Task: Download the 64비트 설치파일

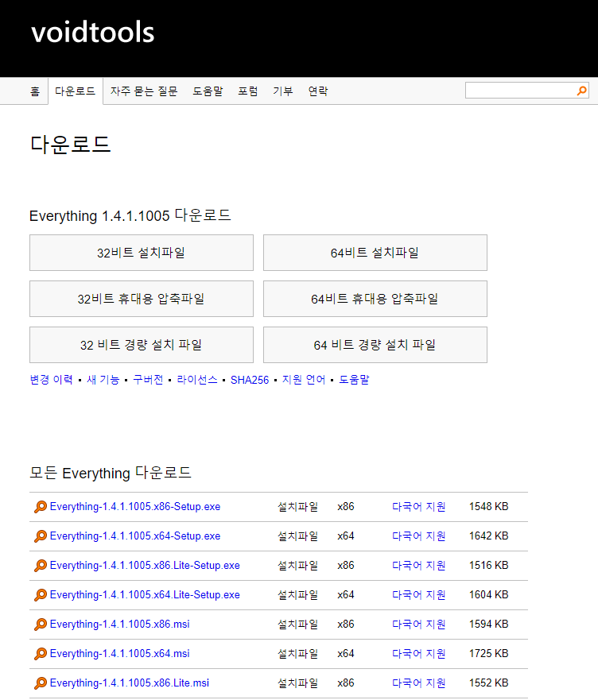Action: pyautogui.click(x=375, y=253)
